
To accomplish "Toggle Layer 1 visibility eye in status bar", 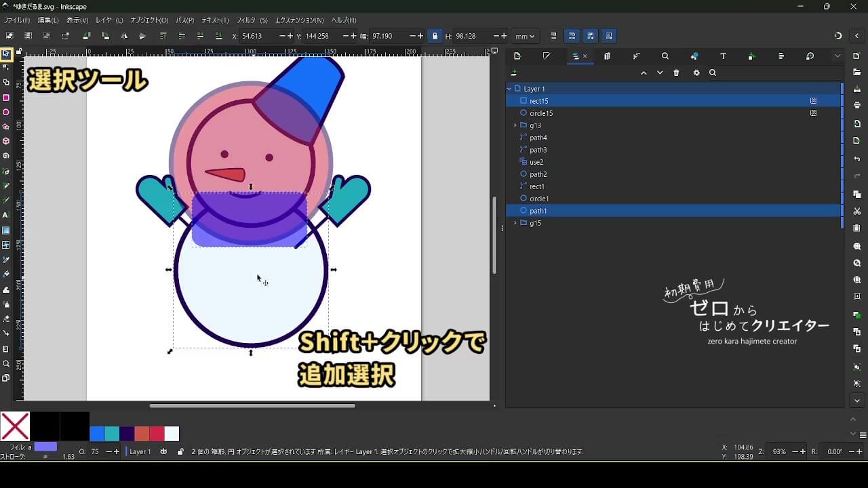I will (x=163, y=451).
